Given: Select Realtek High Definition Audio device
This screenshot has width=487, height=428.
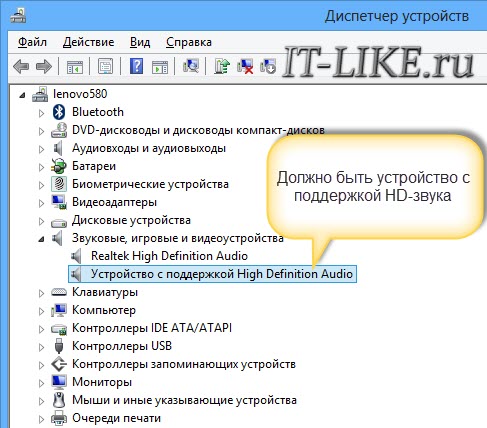Looking at the screenshot, I should click(169, 256).
